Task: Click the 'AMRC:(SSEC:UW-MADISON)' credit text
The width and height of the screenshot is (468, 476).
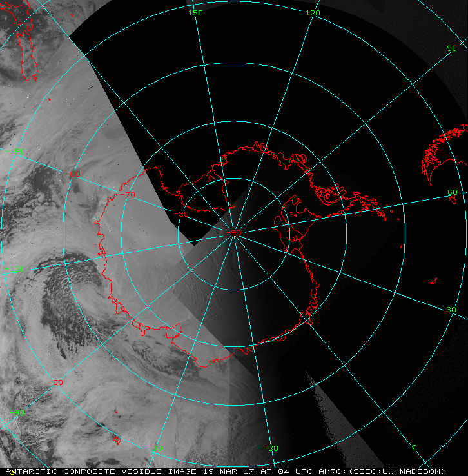Action: 382,471
